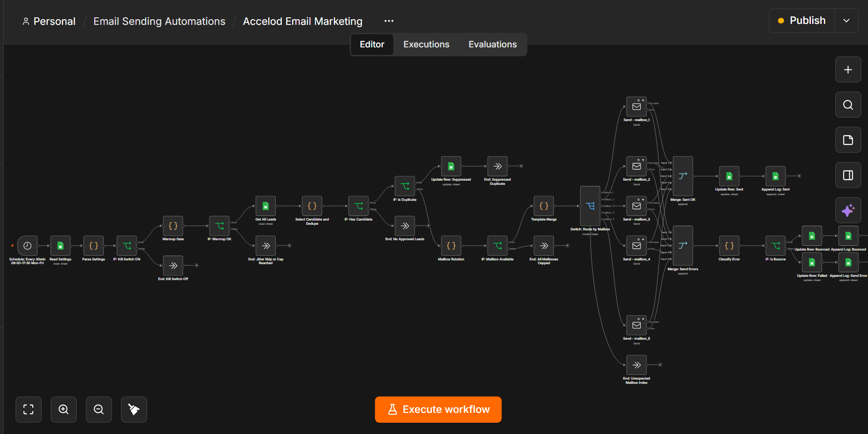868x434 pixels.
Task: Open the AI assistant sparkle button
Action: pyautogui.click(x=848, y=211)
